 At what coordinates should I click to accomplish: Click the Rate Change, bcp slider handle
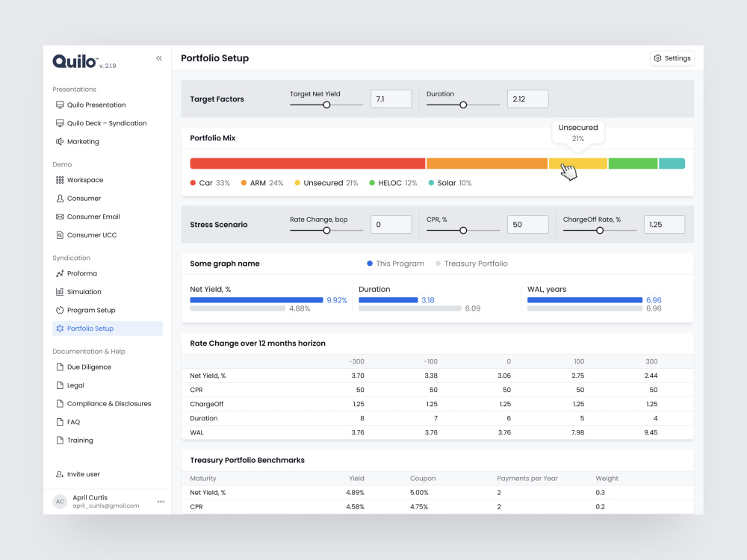[x=327, y=231]
